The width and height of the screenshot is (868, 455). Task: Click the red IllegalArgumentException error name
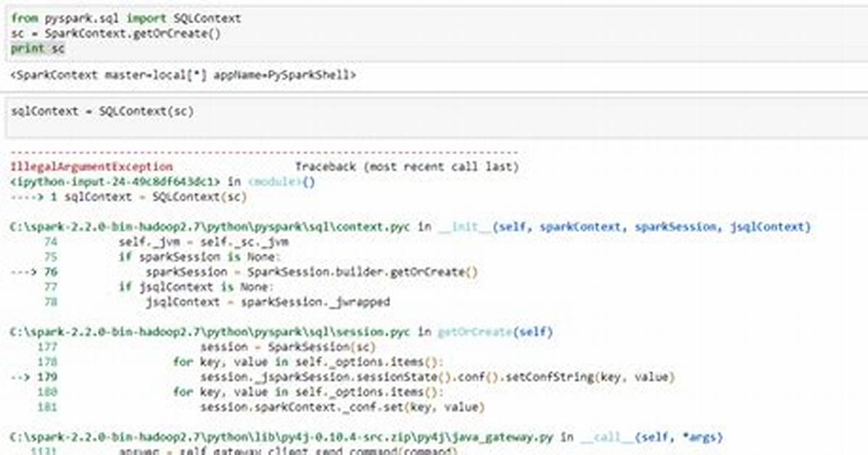[91, 167]
